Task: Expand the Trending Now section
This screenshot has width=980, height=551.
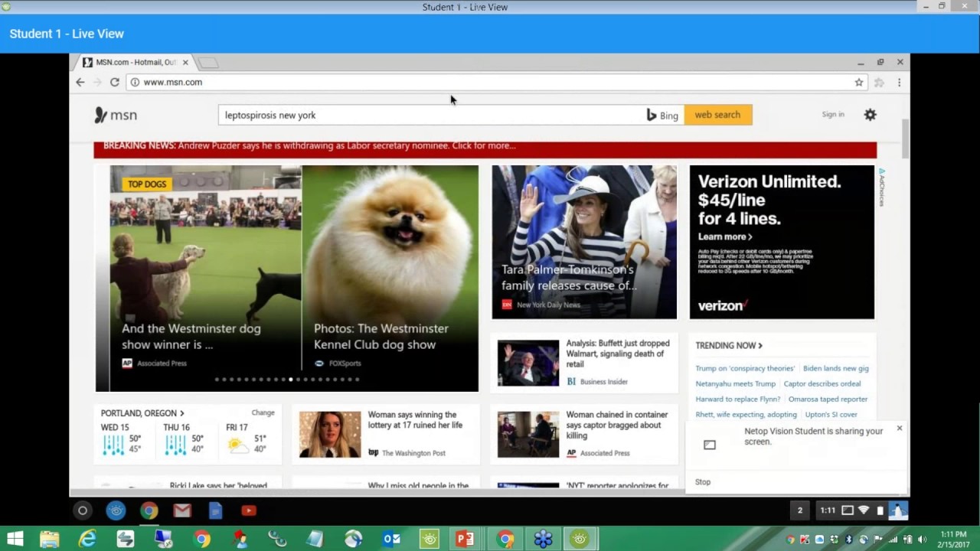Action: coord(729,346)
